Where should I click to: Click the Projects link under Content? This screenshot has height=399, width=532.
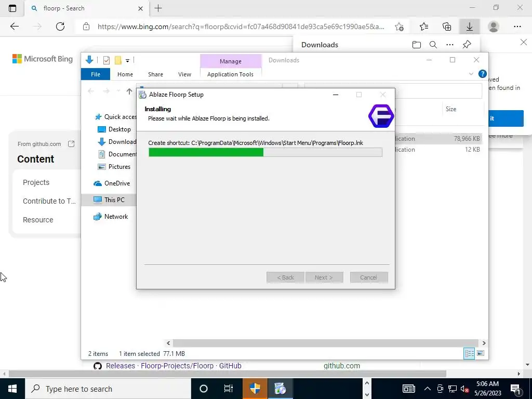(x=36, y=182)
